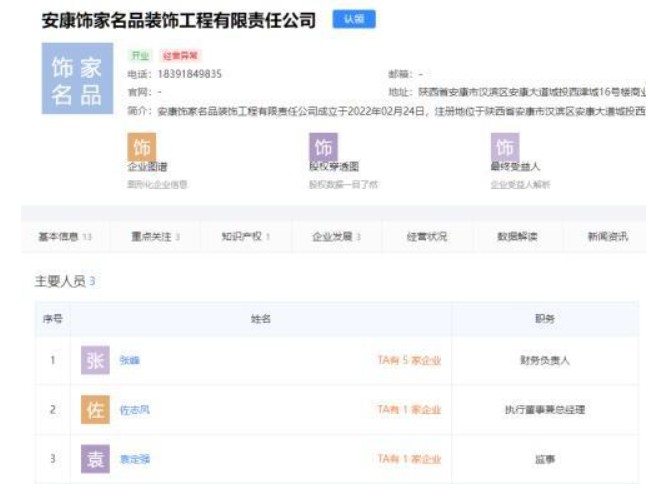657x500 pixels.
Task: Open the 袁定强 name link
Action: click(134, 459)
